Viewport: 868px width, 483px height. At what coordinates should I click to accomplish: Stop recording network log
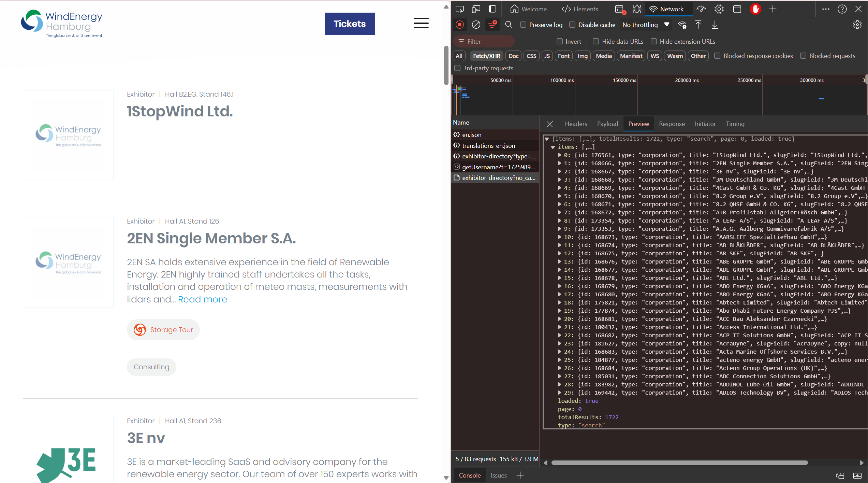pos(459,25)
